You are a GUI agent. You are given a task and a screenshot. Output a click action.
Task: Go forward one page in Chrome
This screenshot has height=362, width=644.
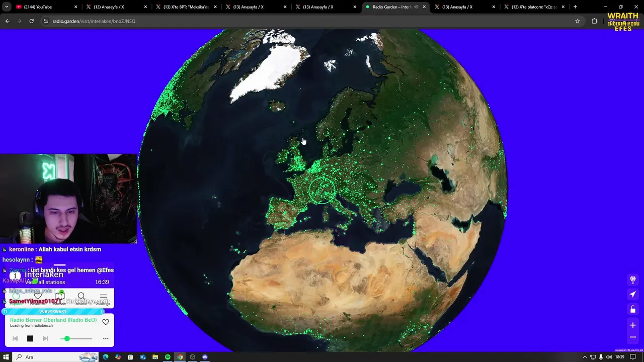pyautogui.click(x=19, y=21)
